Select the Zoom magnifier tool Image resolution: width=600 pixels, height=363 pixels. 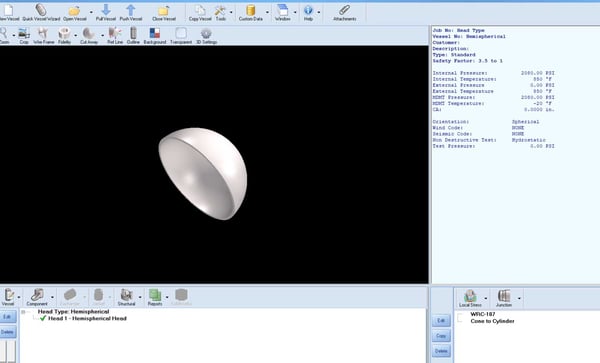(x=4, y=35)
